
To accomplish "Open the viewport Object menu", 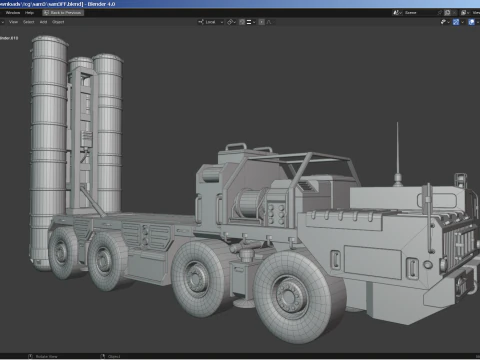I will pos(58,22).
